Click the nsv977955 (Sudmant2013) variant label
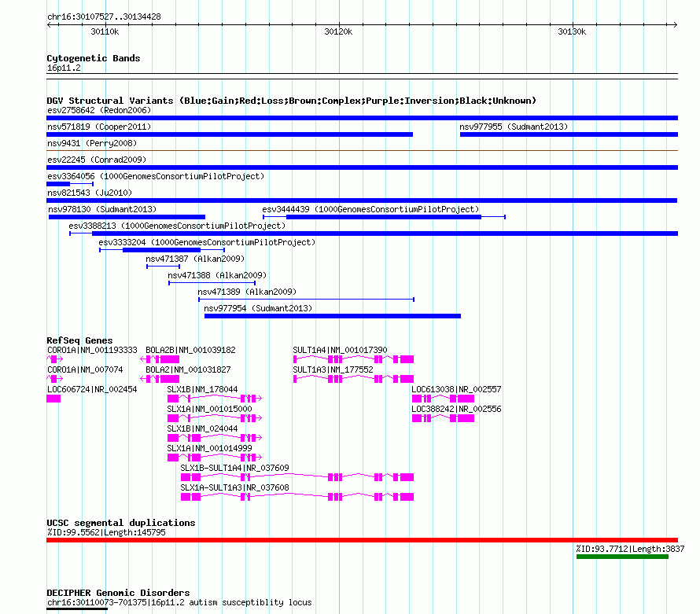 click(x=514, y=127)
